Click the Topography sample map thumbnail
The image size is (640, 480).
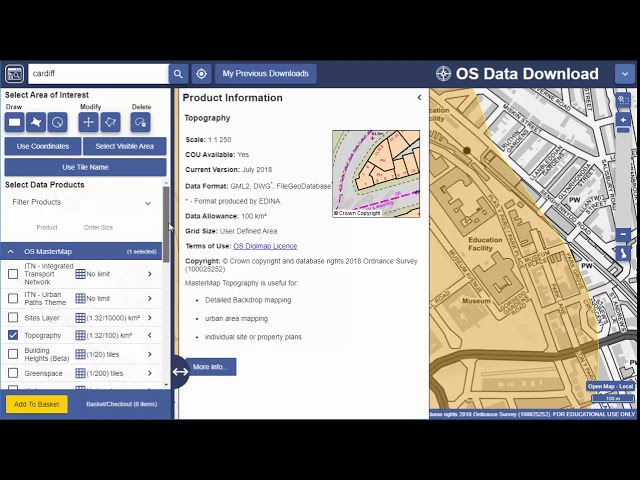[376, 174]
